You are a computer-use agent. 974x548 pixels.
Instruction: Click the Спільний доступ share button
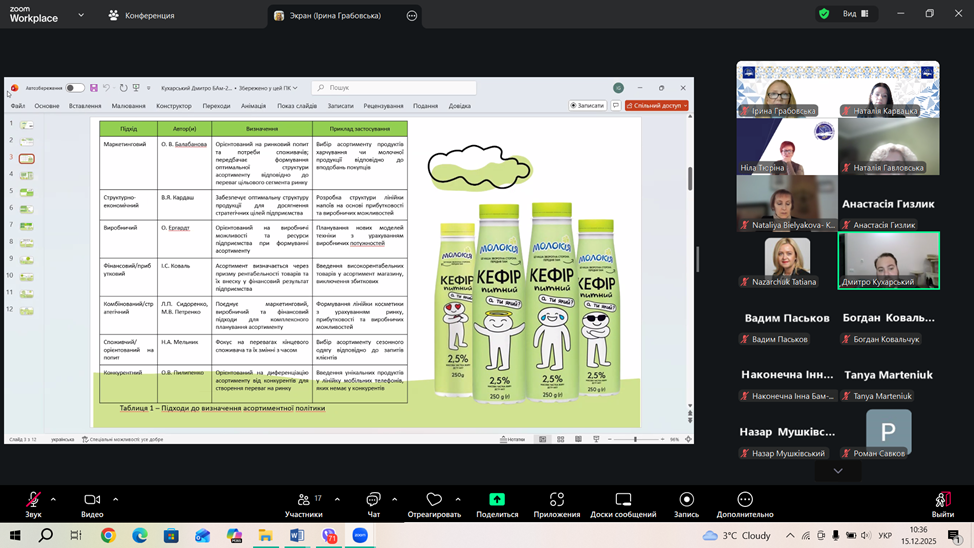coord(656,105)
